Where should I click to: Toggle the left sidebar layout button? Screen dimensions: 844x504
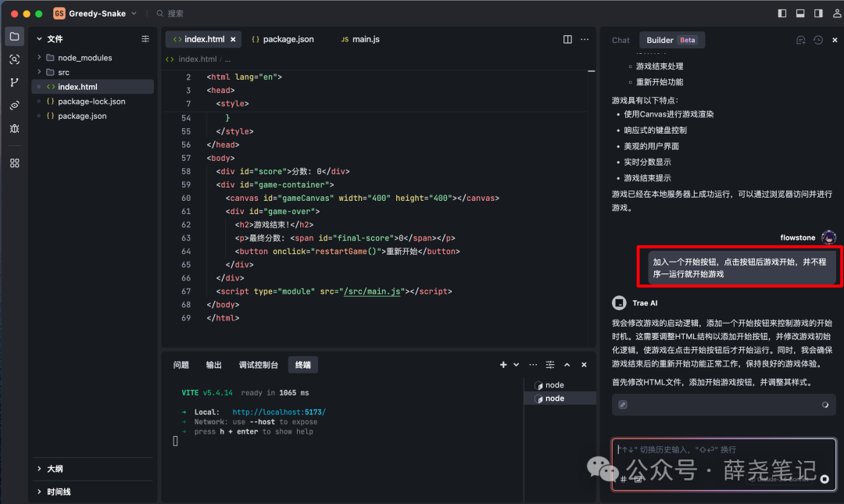[782, 13]
